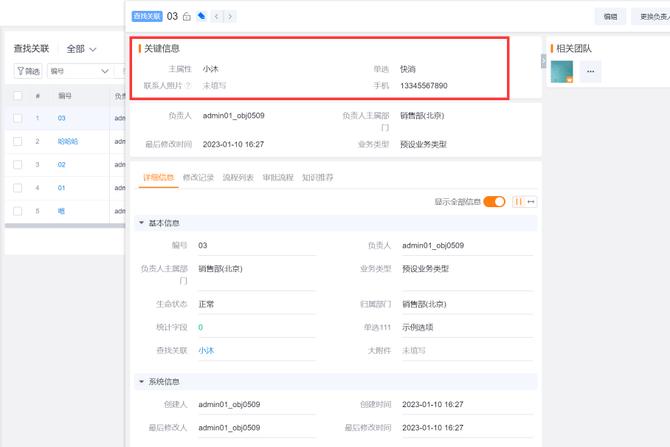The height and width of the screenshot is (447, 670).
Task: Collapse the 基本信息 section
Action: (141, 223)
